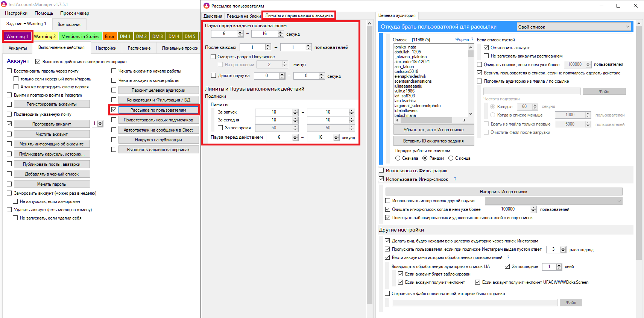Switch to the Все задания tab

tap(69, 24)
